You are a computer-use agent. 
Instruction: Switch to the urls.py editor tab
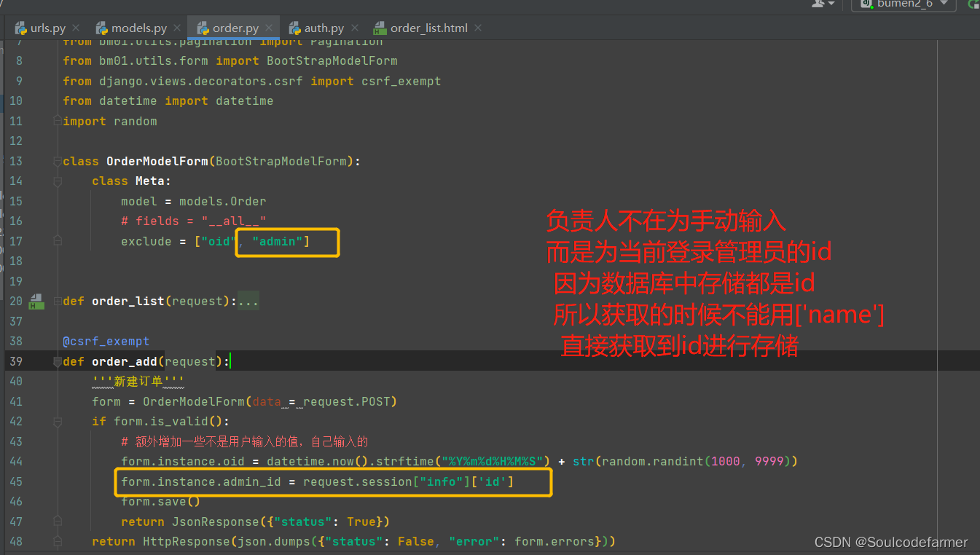(40, 28)
